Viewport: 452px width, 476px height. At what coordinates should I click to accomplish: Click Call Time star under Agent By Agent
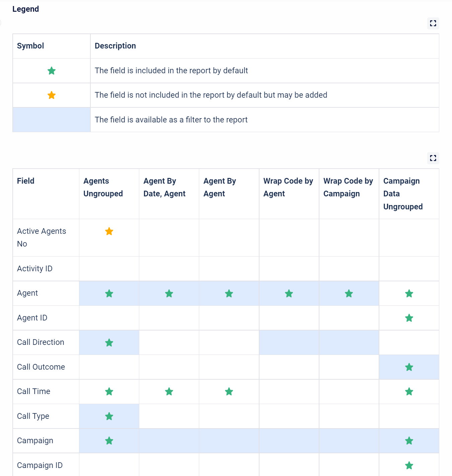click(x=229, y=392)
